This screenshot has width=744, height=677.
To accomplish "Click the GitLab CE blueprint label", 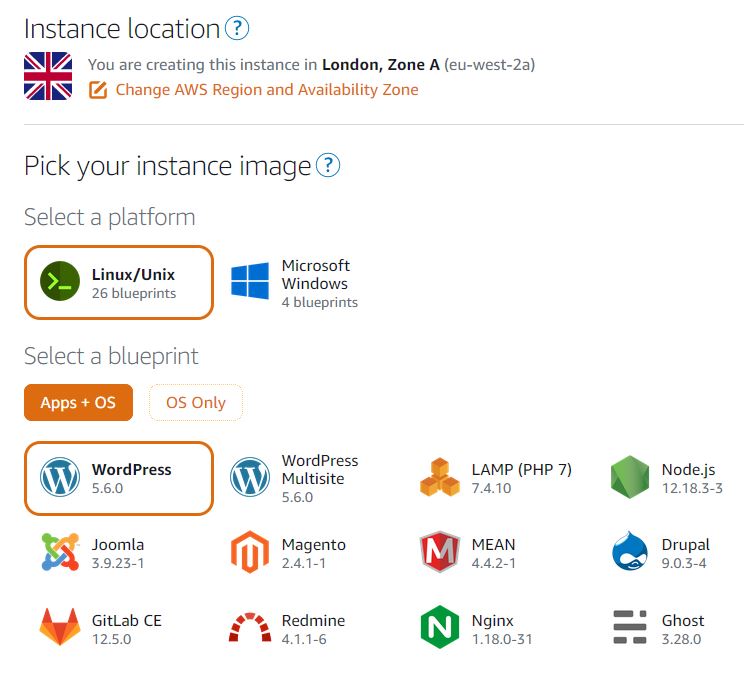I will coord(126,621).
